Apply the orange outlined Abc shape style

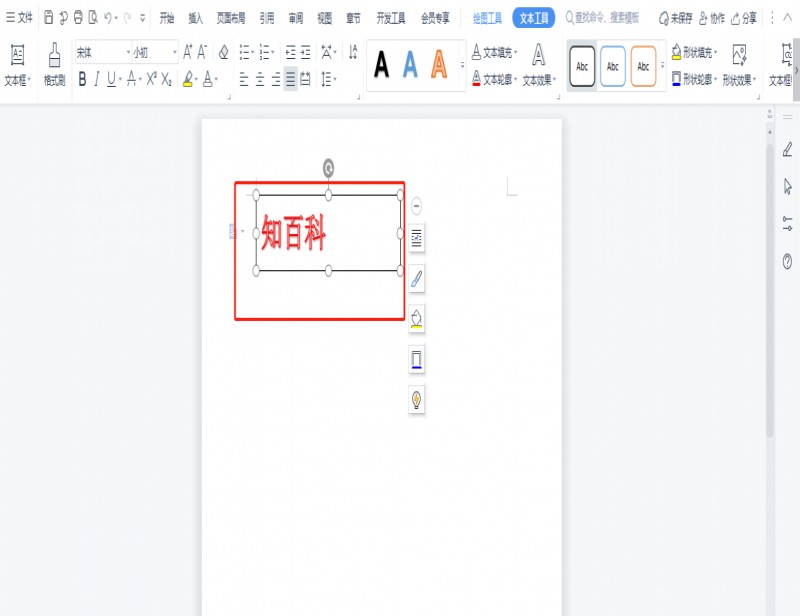pos(643,66)
